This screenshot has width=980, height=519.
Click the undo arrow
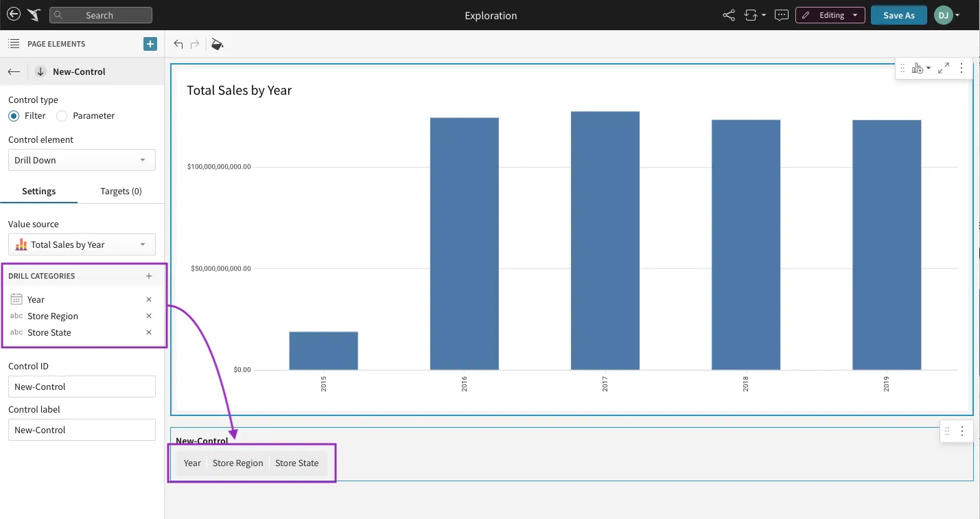point(178,44)
